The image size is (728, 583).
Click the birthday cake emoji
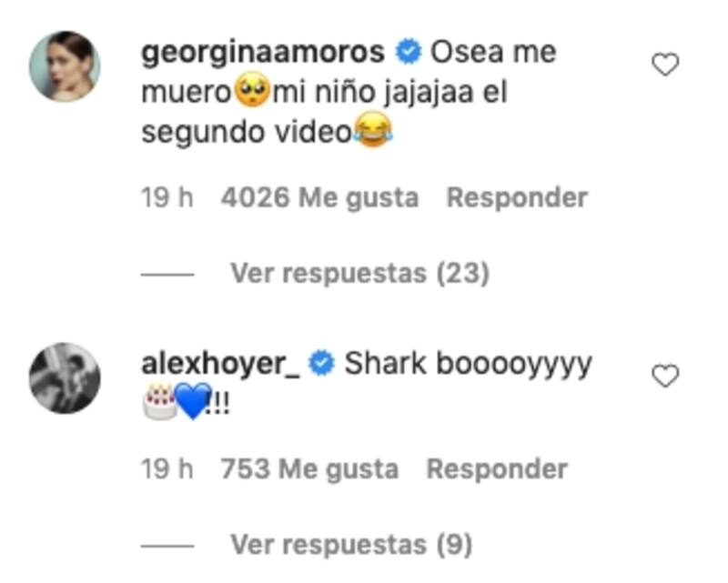[160, 401]
